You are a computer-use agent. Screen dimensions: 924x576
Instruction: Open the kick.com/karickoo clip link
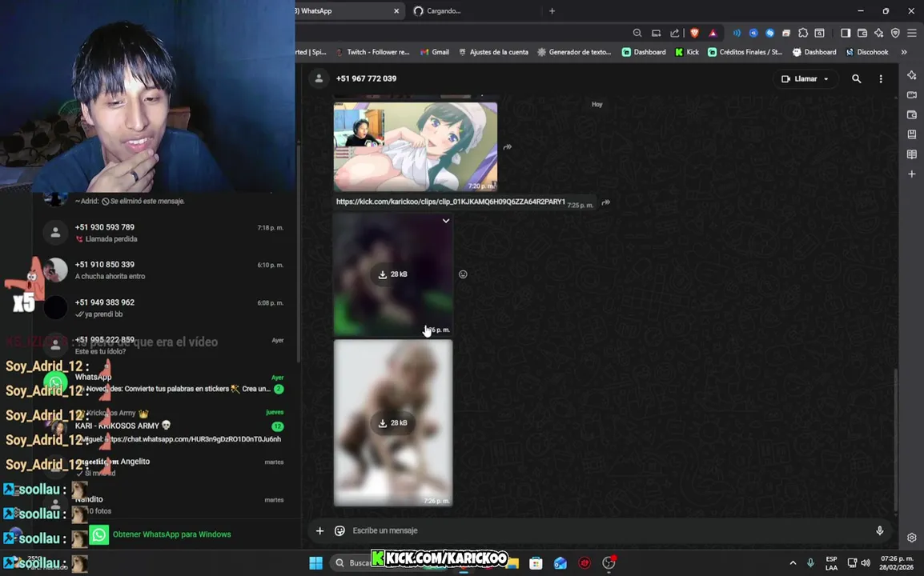(x=451, y=202)
